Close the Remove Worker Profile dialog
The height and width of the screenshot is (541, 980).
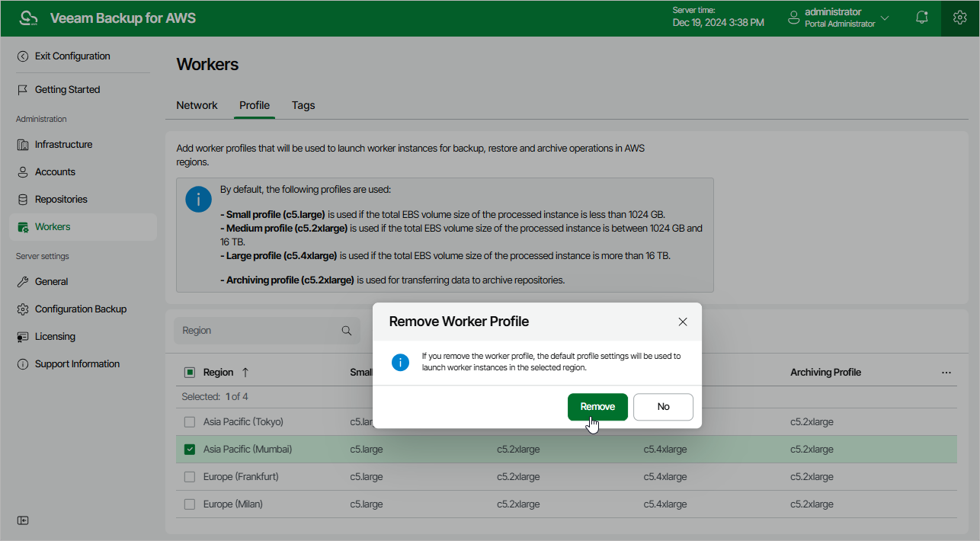[x=683, y=322]
